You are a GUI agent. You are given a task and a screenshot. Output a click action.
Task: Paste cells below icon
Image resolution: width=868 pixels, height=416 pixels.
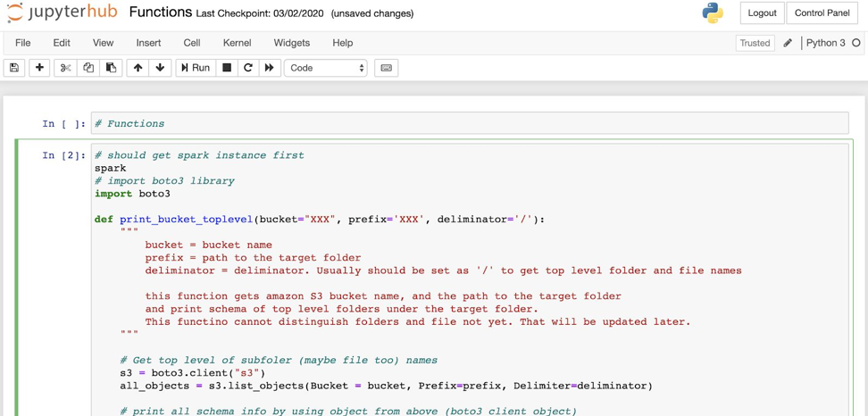pyautogui.click(x=112, y=68)
